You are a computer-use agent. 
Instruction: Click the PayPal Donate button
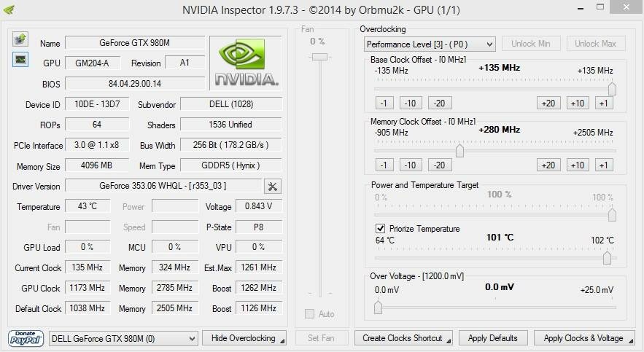point(26,339)
